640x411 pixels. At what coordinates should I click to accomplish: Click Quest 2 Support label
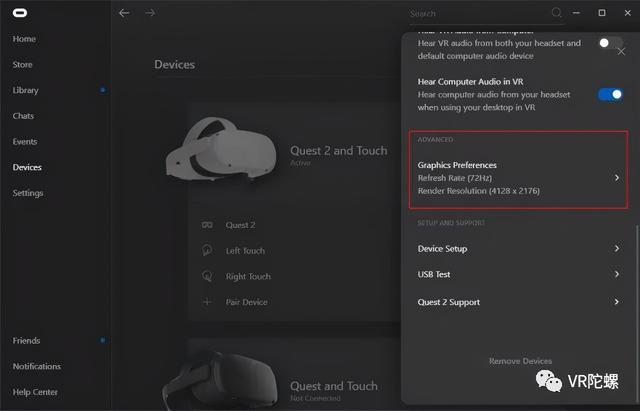coord(449,302)
